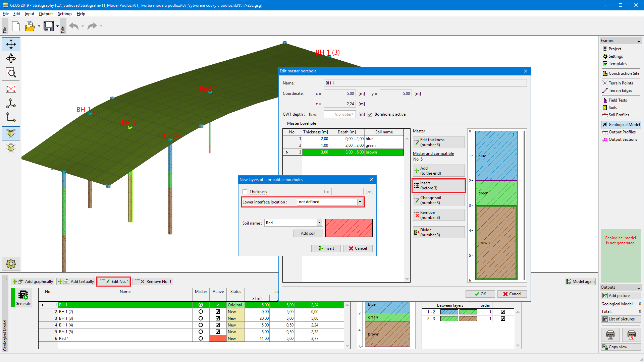Image resolution: width=644 pixels, height=362 pixels.
Task: Set BH 1 (3) as master borehole
Action: tap(201, 318)
